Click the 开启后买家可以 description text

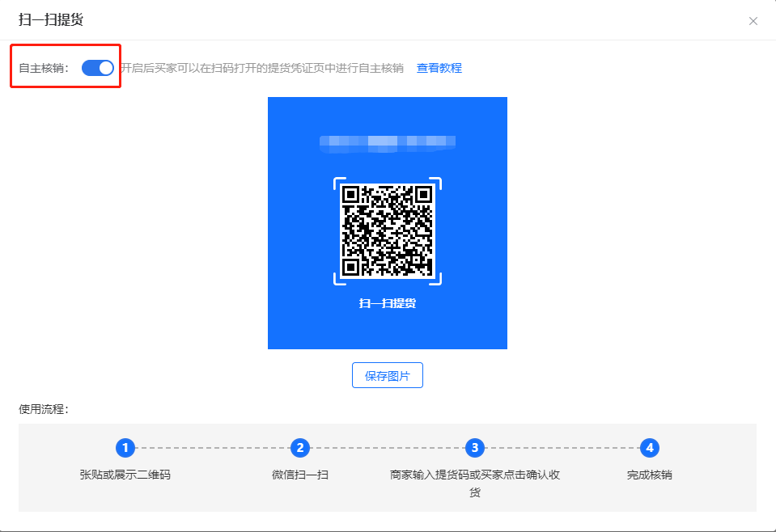[x=262, y=68]
